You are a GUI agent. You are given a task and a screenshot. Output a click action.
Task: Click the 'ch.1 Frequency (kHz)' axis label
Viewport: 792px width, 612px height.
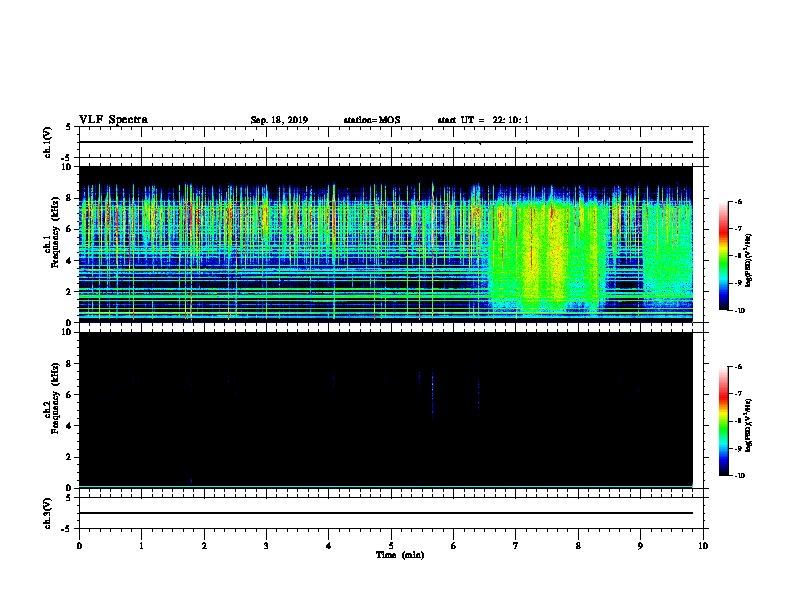click(51, 232)
